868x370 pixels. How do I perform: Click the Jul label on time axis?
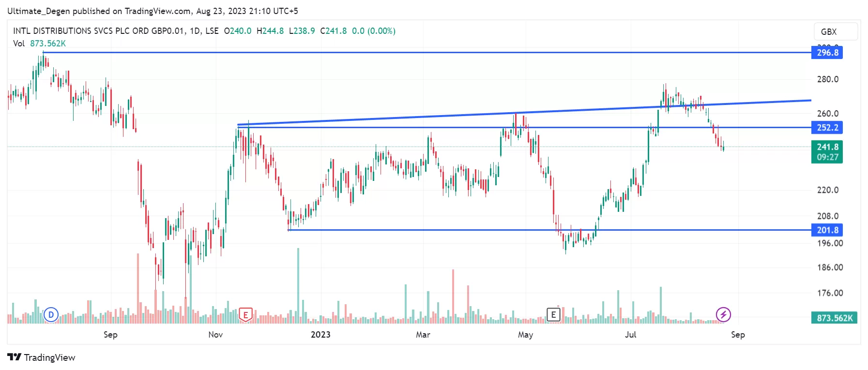(630, 335)
